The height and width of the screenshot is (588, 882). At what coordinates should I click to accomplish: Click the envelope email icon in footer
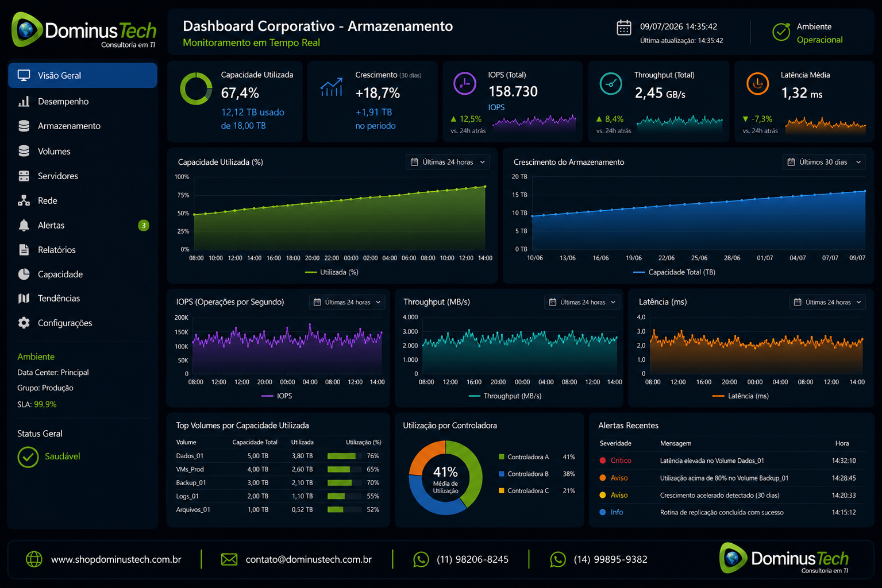(229, 559)
